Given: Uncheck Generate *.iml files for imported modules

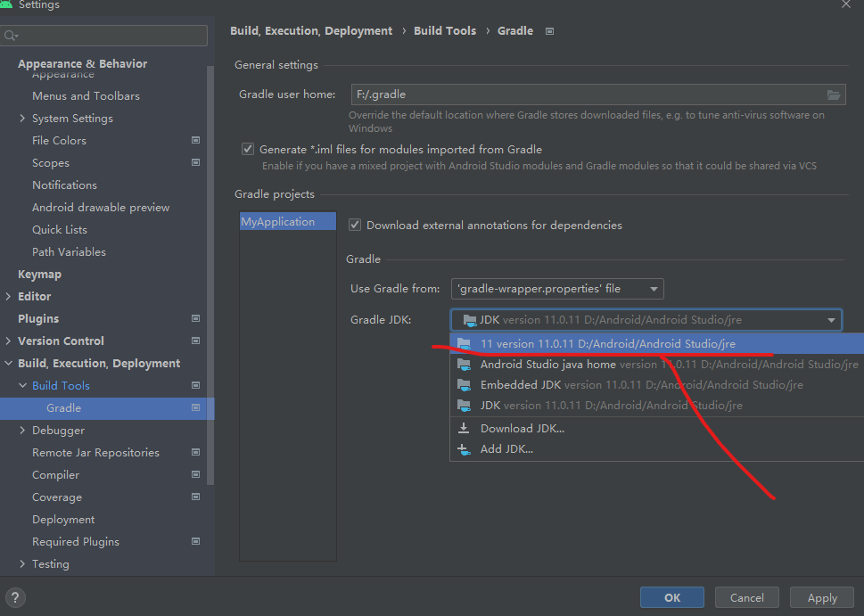Looking at the screenshot, I should [247, 149].
